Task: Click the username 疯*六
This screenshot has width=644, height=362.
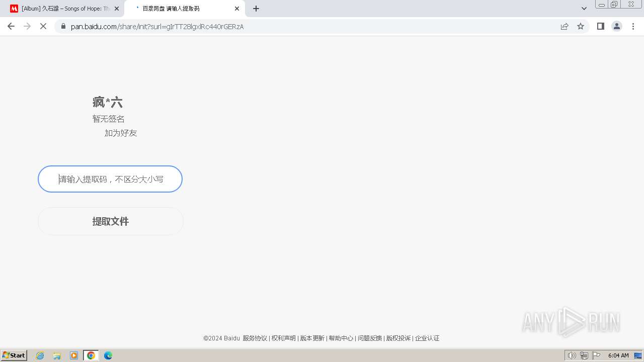Action: [x=107, y=103]
